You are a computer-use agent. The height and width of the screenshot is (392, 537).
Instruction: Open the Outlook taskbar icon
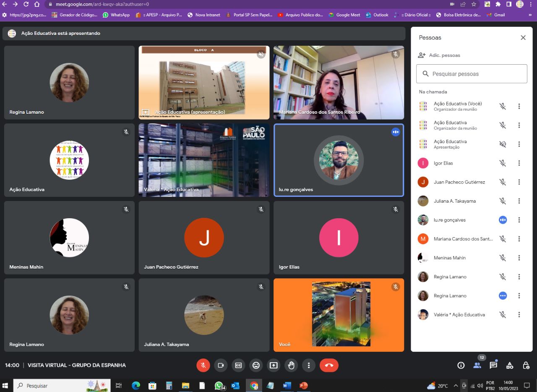coord(235,385)
